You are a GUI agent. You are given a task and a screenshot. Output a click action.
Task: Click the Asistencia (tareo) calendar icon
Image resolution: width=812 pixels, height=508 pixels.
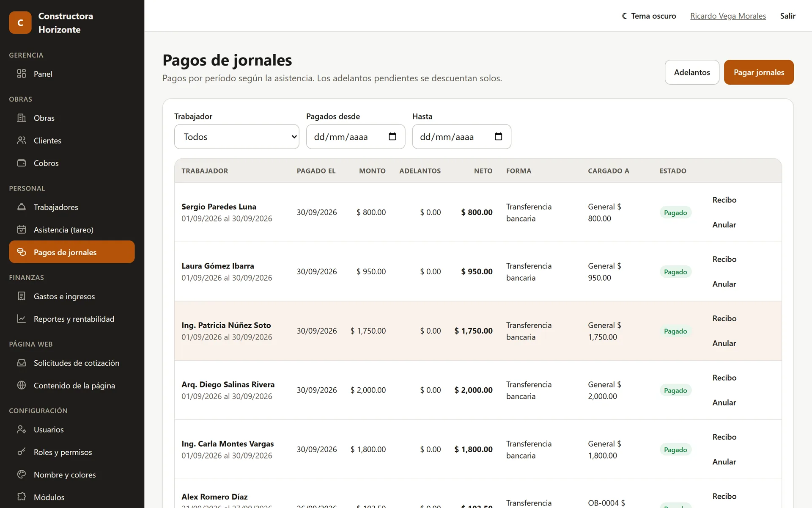click(x=22, y=229)
